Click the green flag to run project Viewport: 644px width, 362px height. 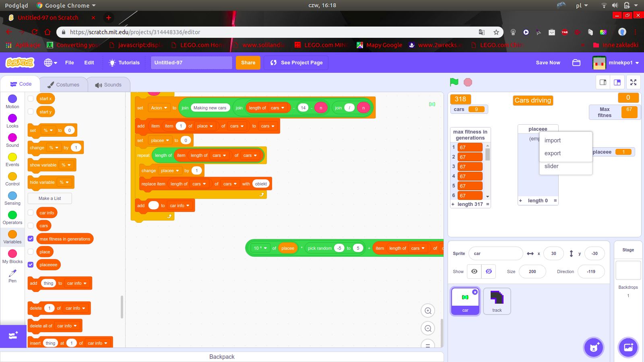click(454, 82)
